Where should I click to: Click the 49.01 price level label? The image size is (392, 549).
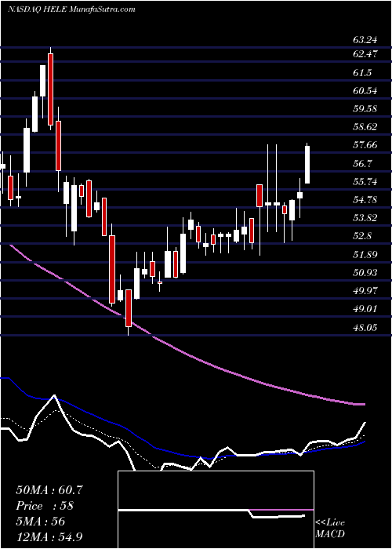point(365,309)
